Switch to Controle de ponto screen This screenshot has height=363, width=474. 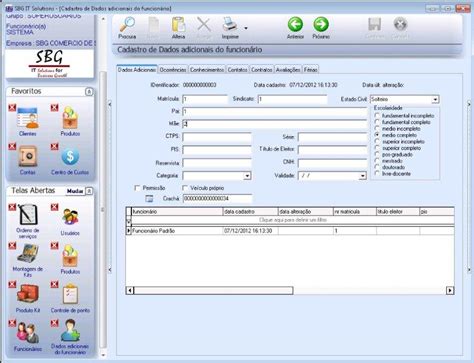click(x=70, y=294)
